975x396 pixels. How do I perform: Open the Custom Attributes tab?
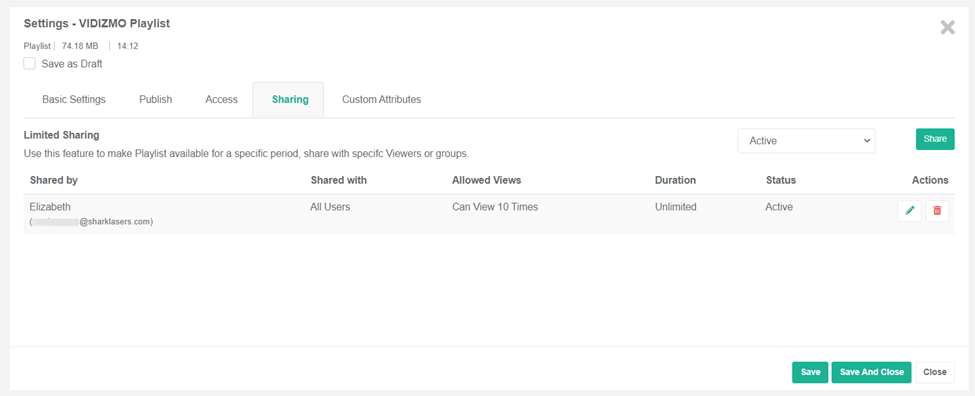click(x=381, y=99)
